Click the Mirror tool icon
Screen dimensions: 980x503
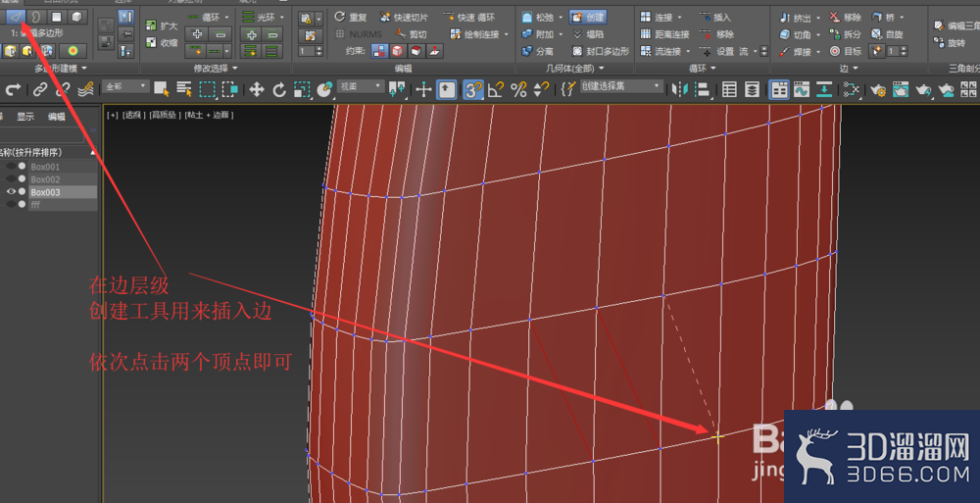pyautogui.click(x=679, y=89)
